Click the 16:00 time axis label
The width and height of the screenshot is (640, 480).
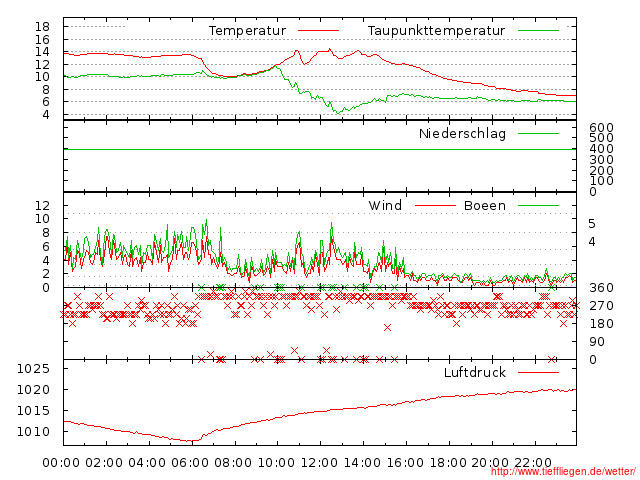coord(404,463)
